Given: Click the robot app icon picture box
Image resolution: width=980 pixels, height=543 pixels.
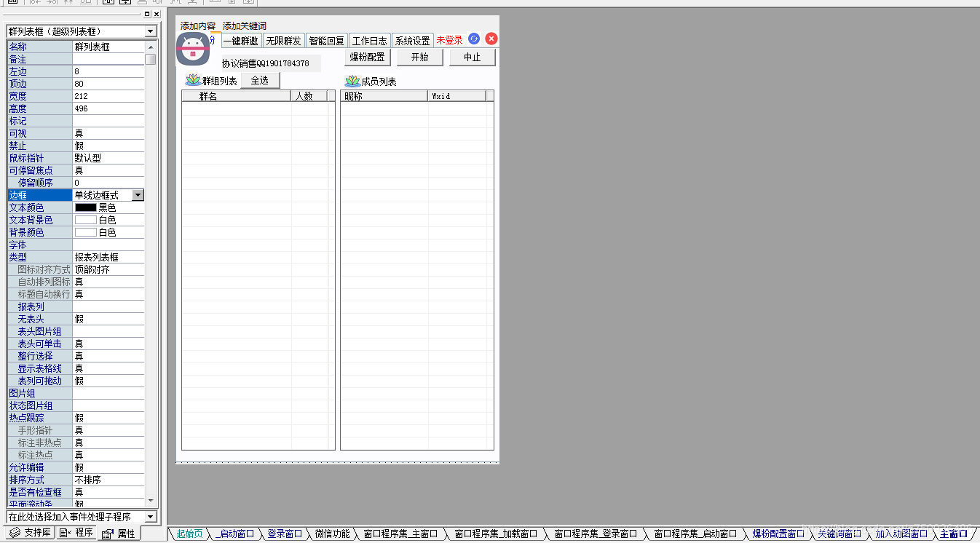Looking at the screenshot, I should (194, 48).
